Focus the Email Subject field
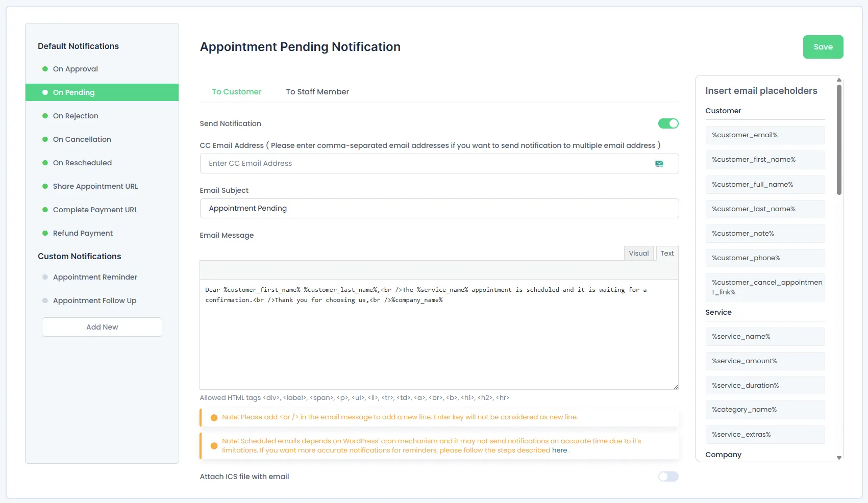 click(439, 209)
